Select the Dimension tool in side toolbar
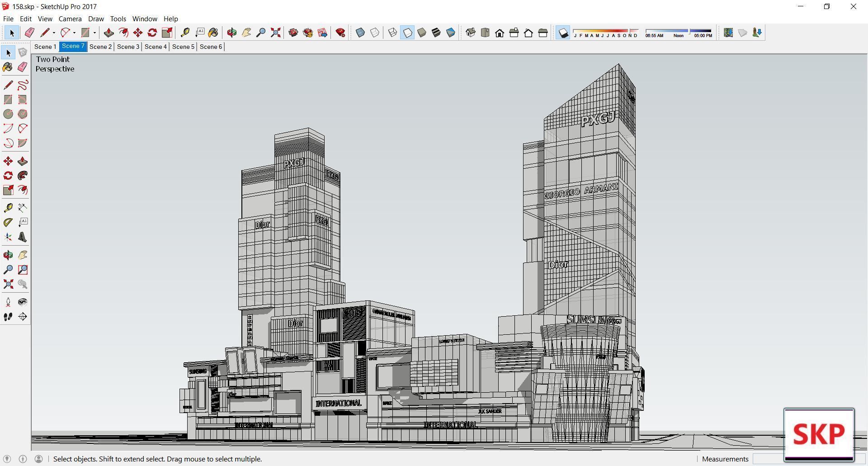The height and width of the screenshot is (466, 868). pyautogui.click(x=23, y=208)
